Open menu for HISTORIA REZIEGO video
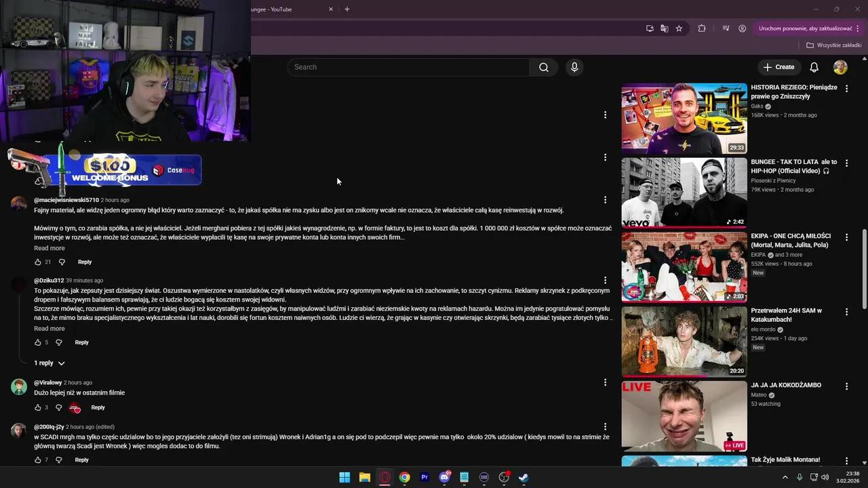Image resolution: width=868 pixels, height=488 pixels. [846, 89]
